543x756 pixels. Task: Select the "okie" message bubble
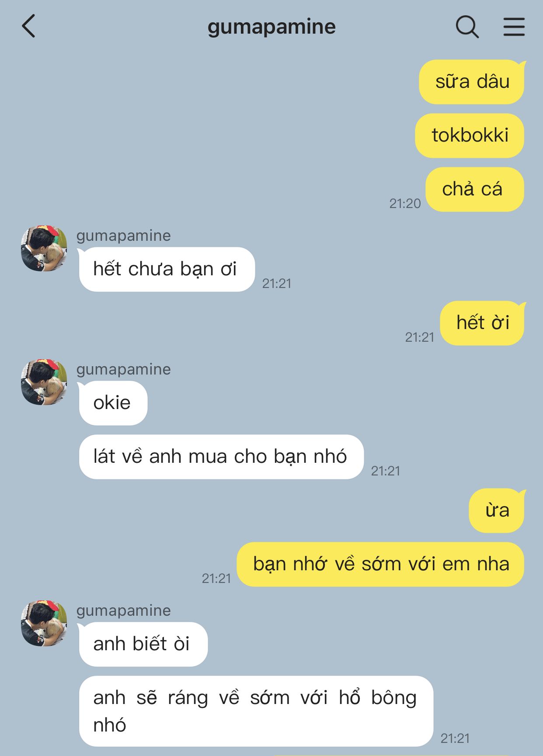point(113,403)
